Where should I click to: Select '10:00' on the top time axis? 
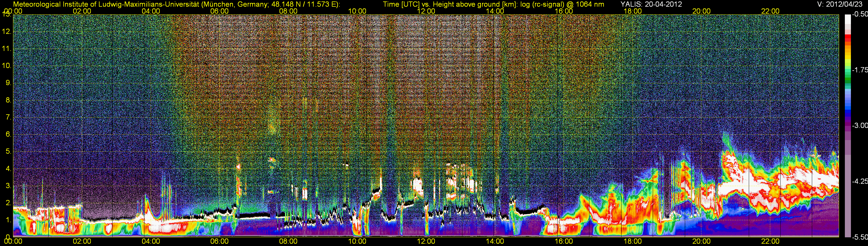(x=357, y=11)
